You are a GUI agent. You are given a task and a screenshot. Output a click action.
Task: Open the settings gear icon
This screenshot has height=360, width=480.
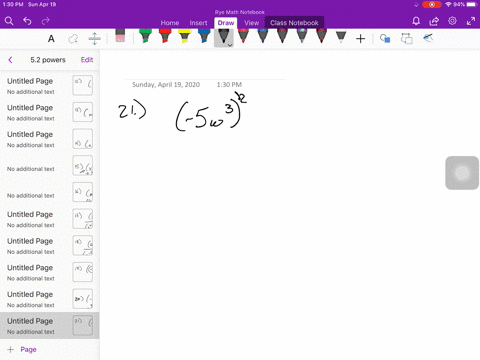point(452,21)
